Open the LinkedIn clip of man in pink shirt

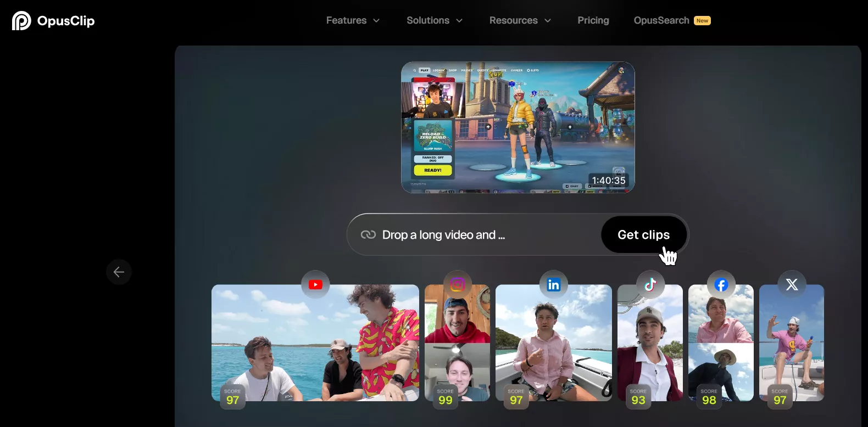[x=554, y=343]
